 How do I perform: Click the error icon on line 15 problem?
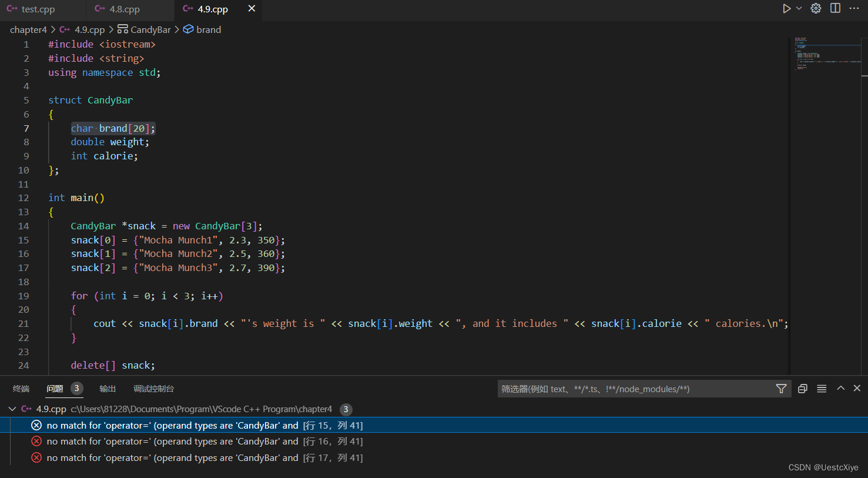[x=36, y=425]
